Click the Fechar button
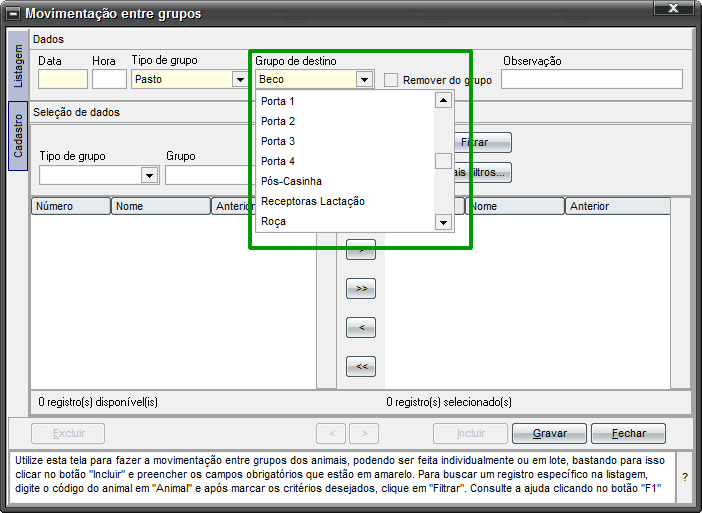Image resolution: width=702 pixels, height=513 pixels. coord(629,433)
